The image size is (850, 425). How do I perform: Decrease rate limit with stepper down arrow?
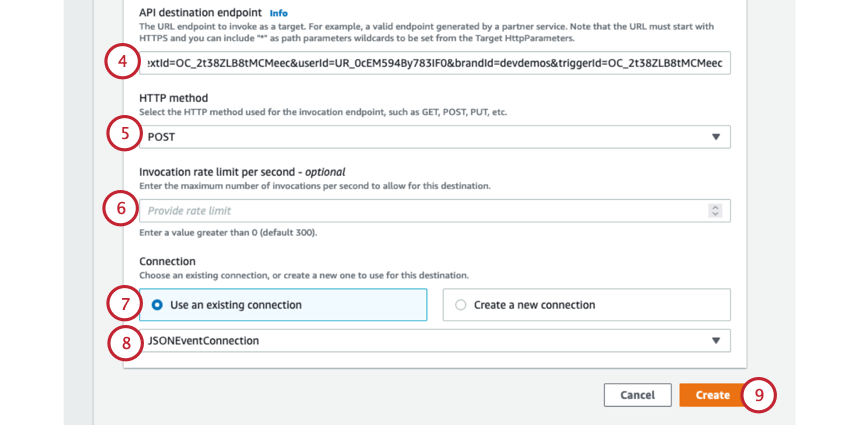pos(715,214)
